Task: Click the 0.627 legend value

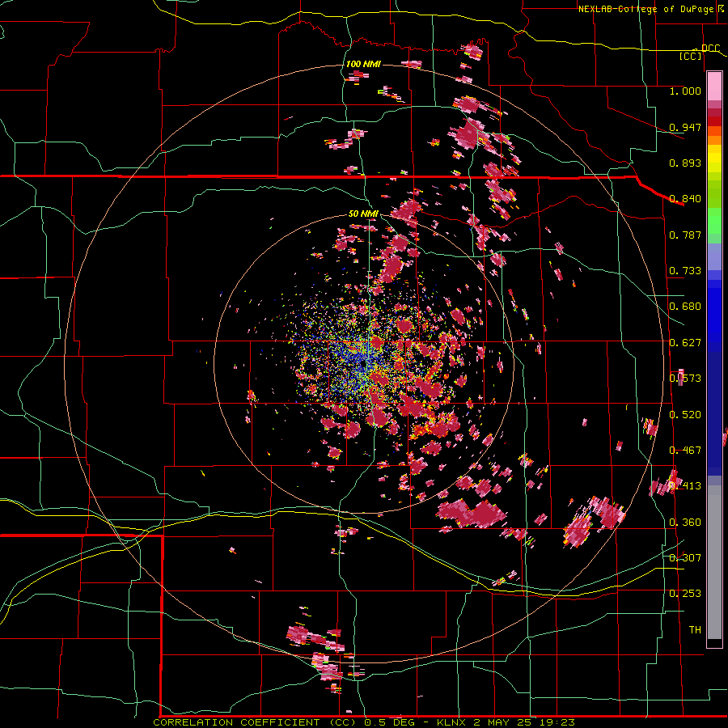Action: click(x=685, y=343)
